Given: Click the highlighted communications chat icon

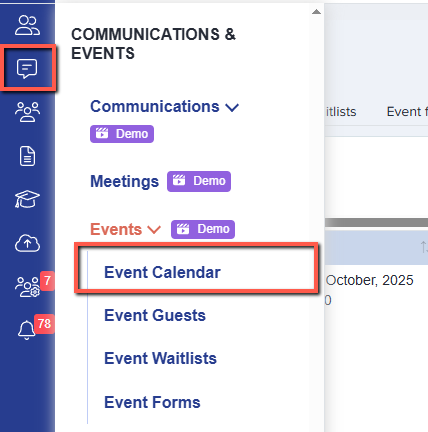Looking at the screenshot, I should tap(27, 69).
